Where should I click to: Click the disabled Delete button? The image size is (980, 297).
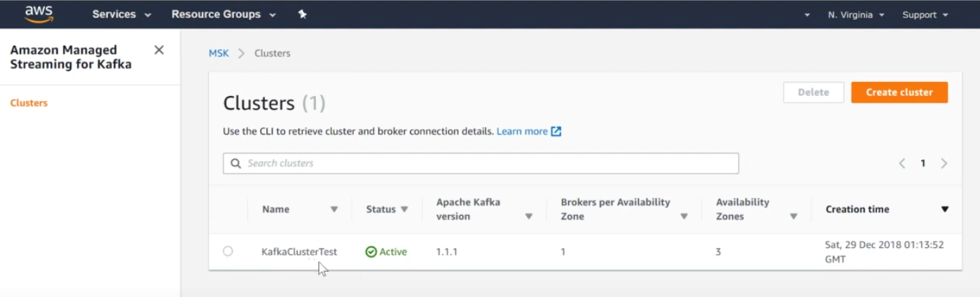click(x=813, y=92)
